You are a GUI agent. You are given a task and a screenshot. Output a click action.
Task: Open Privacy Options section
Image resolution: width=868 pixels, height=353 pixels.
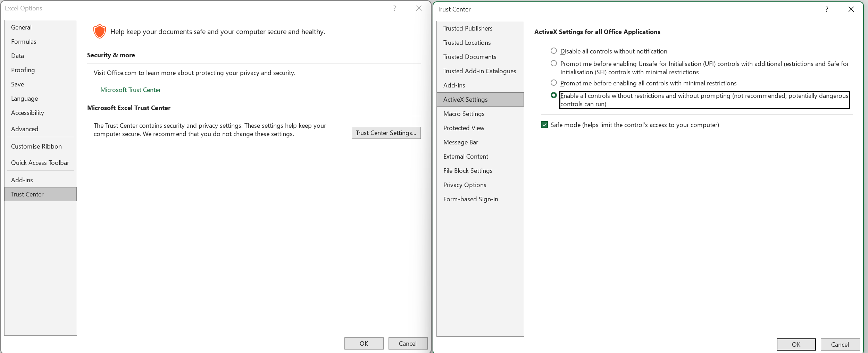point(480,185)
